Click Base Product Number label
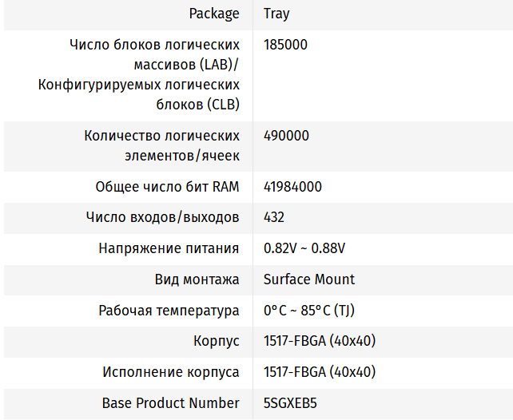Image resolution: width=513 pixels, height=420 pixels. pos(170,403)
